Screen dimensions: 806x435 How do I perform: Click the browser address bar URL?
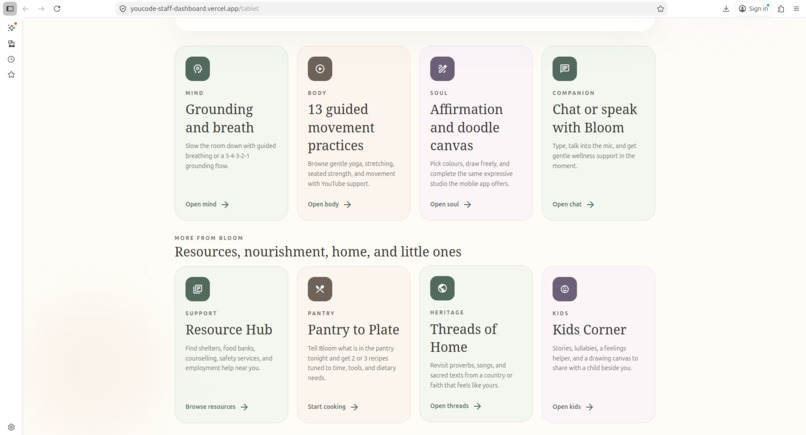click(x=194, y=9)
